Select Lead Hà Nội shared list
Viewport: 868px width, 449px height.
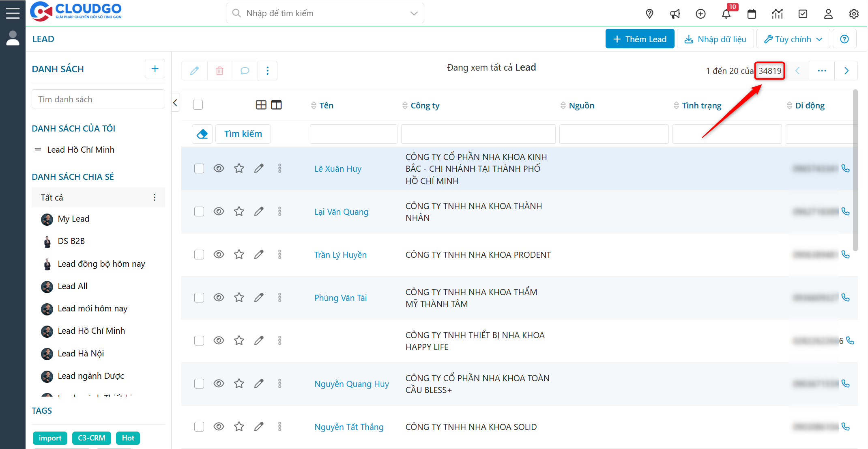pos(81,354)
